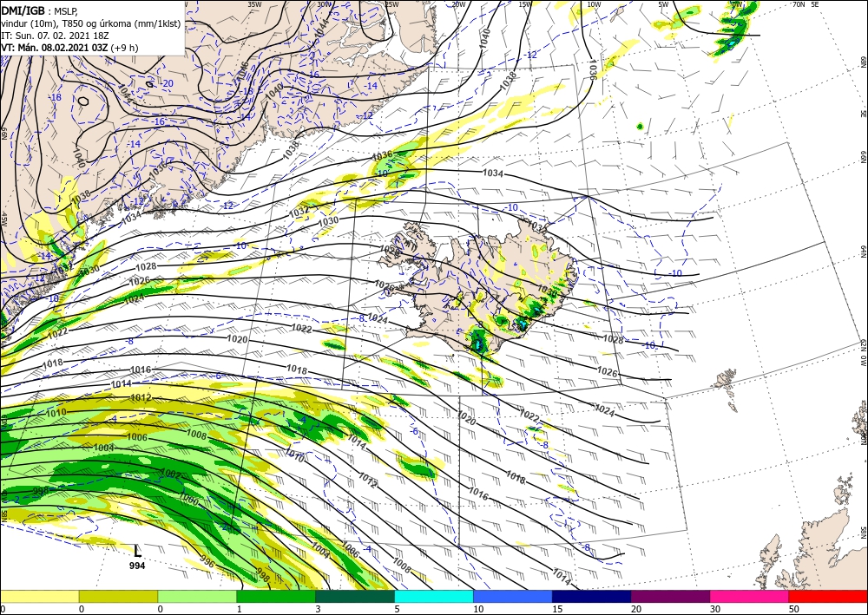Viewport: 868px width, 615px height.
Task: Click the olive yellow legend swatch
Action: 118,597
